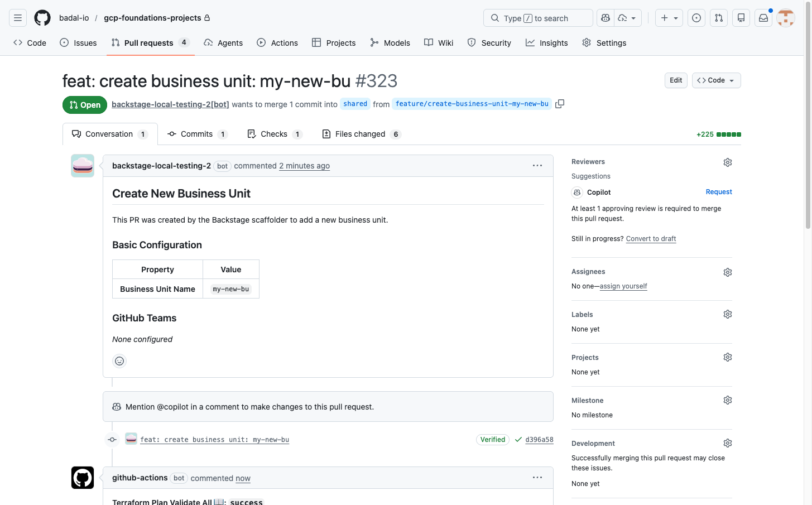
Task: Open the user profile avatar menu
Action: click(x=786, y=18)
